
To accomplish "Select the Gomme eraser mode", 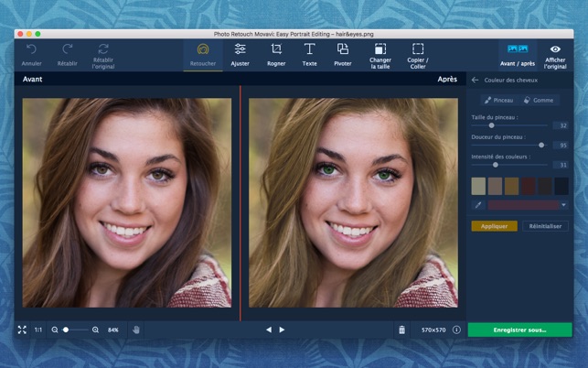I will 539,100.
